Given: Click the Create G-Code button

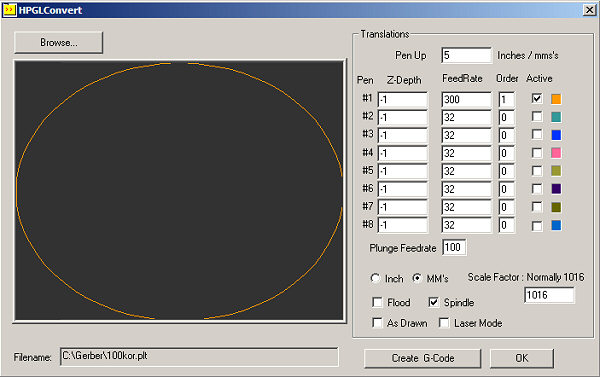Looking at the screenshot, I should point(422,358).
